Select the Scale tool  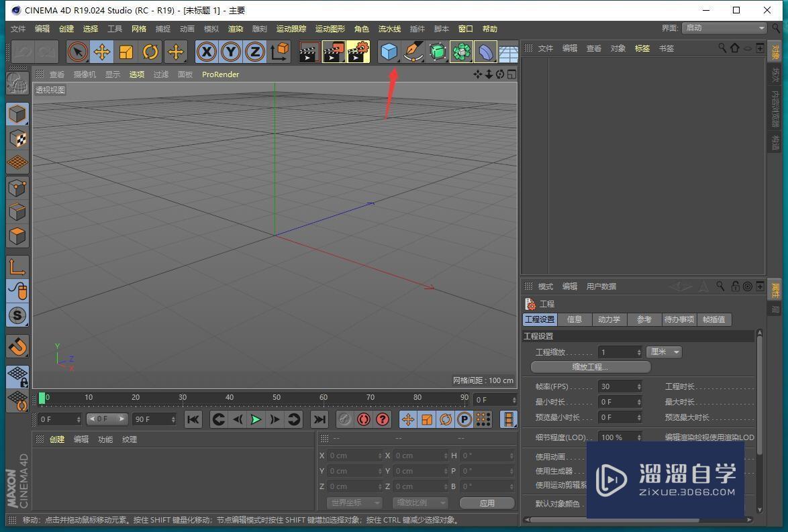126,52
